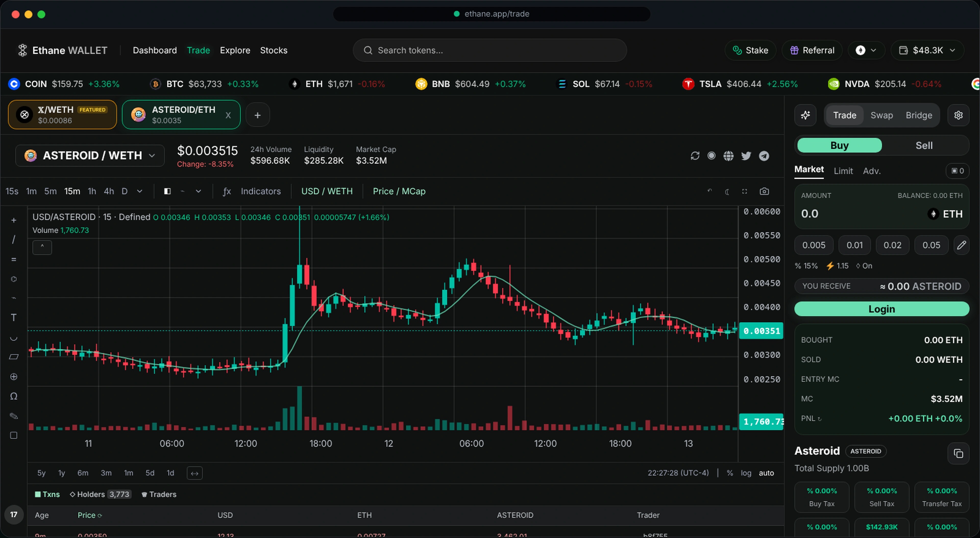Add a new pair tab with plus
The width and height of the screenshot is (980, 538).
click(x=258, y=115)
